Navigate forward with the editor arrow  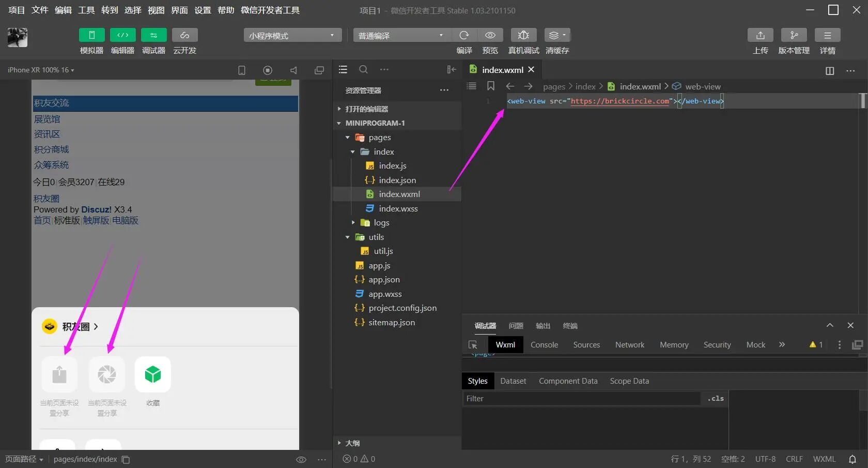(528, 86)
